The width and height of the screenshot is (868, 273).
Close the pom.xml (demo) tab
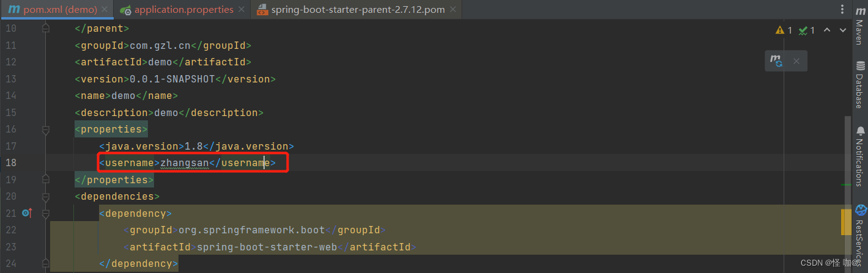tap(105, 10)
